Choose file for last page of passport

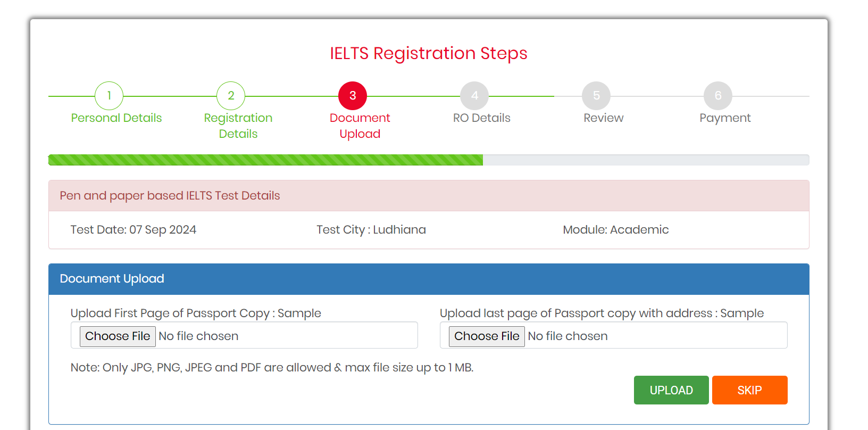click(x=487, y=336)
